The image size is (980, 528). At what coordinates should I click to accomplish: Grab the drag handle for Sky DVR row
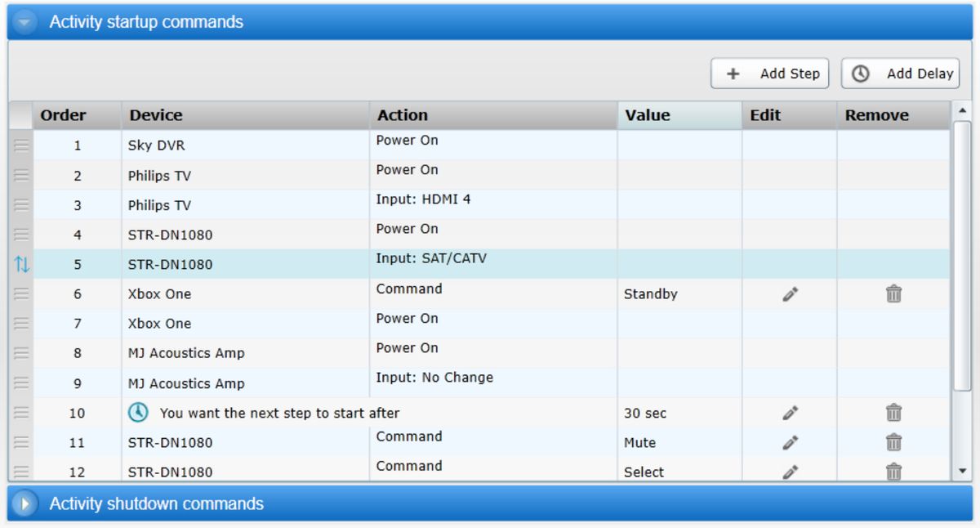coord(21,146)
